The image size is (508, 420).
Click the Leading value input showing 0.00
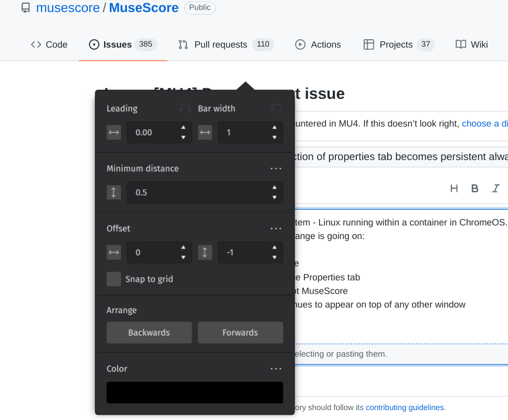click(154, 132)
